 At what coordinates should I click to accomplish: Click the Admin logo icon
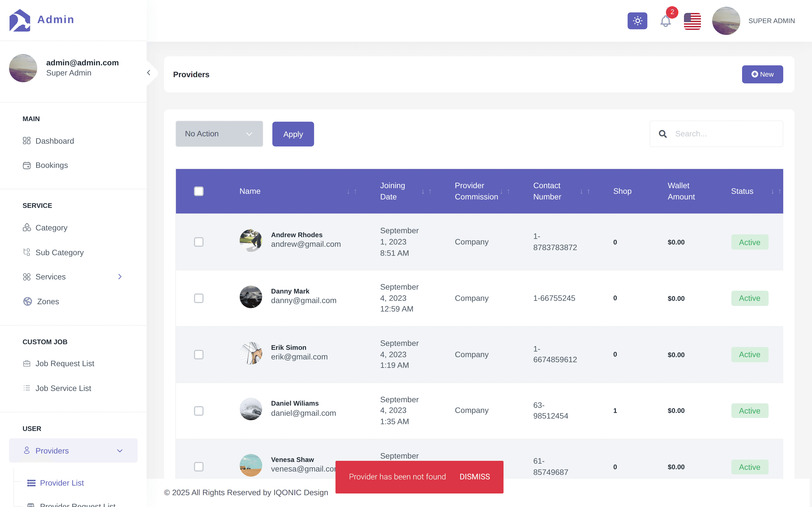point(20,20)
